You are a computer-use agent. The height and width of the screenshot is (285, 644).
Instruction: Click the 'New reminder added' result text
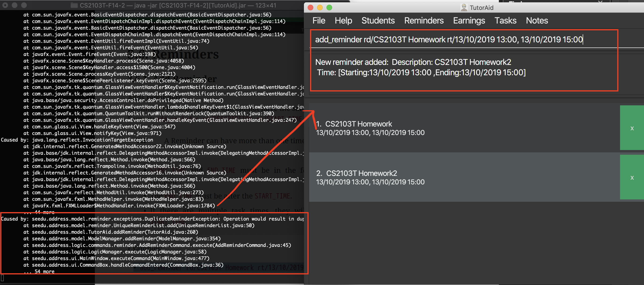pos(413,62)
